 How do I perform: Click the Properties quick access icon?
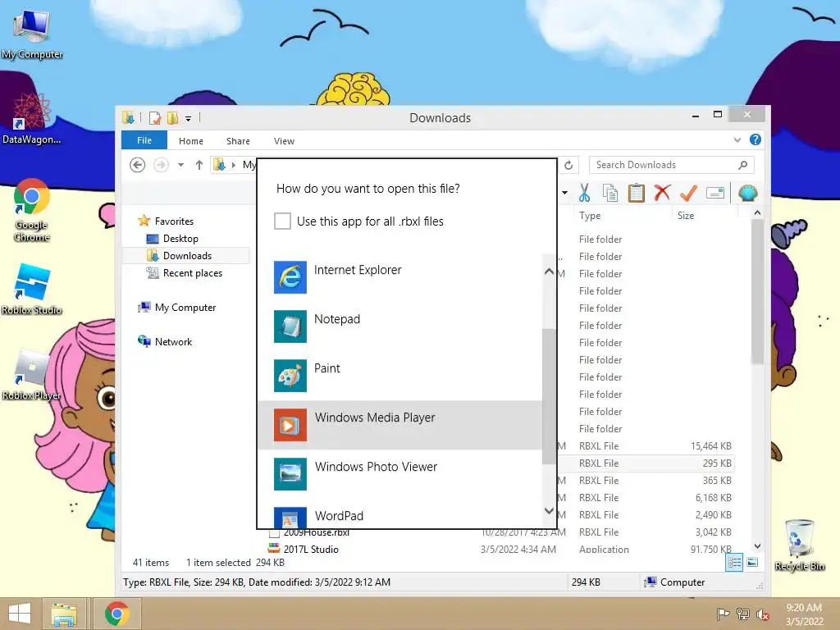(155, 118)
